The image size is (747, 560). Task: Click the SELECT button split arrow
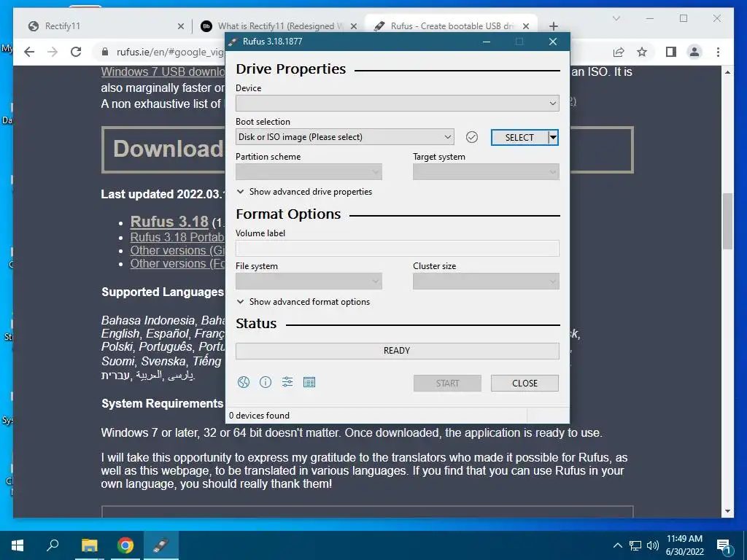click(553, 137)
